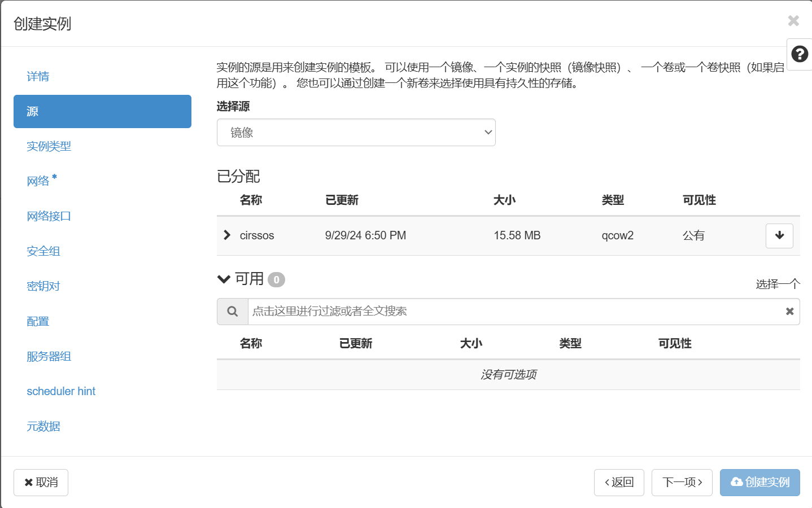Close the create instance dialog
The height and width of the screenshot is (508, 812).
tap(793, 21)
